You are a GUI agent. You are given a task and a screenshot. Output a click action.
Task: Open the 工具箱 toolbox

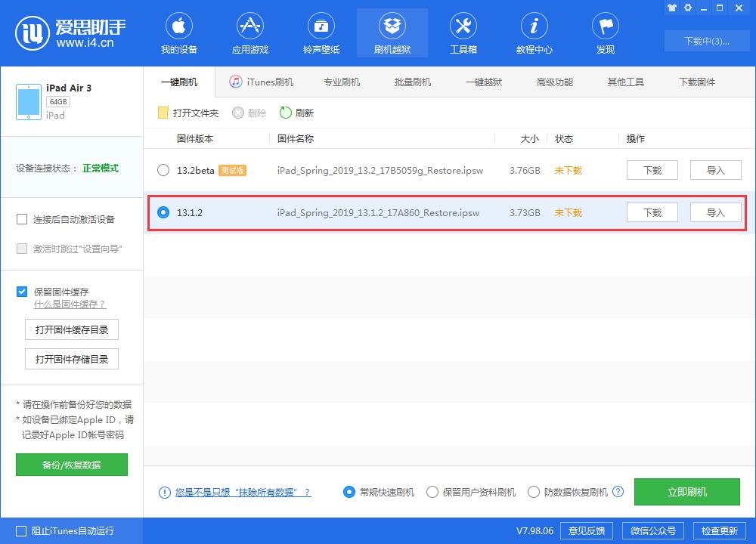(x=463, y=32)
